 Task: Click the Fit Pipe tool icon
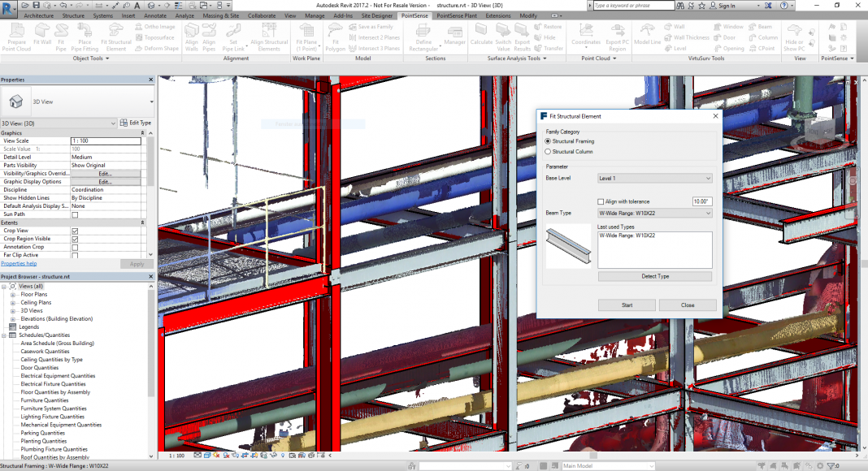pyautogui.click(x=63, y=37)
